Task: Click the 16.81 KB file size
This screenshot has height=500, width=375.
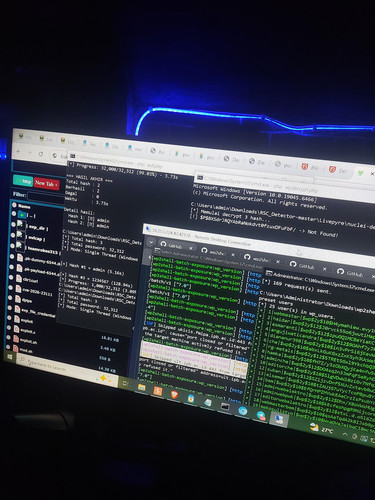Action: [110, 339]
